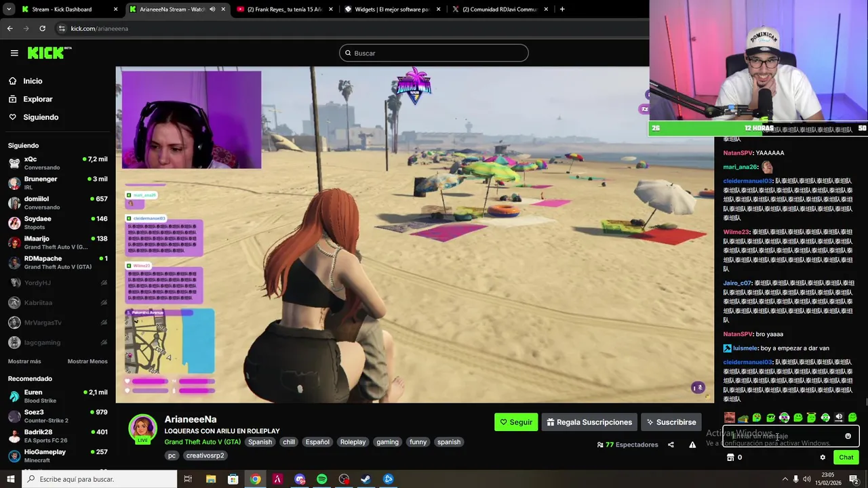Open emoji picker in chat input
This screenshot has width=868, height=488.
pyautogui.click(x=848, y=436)
